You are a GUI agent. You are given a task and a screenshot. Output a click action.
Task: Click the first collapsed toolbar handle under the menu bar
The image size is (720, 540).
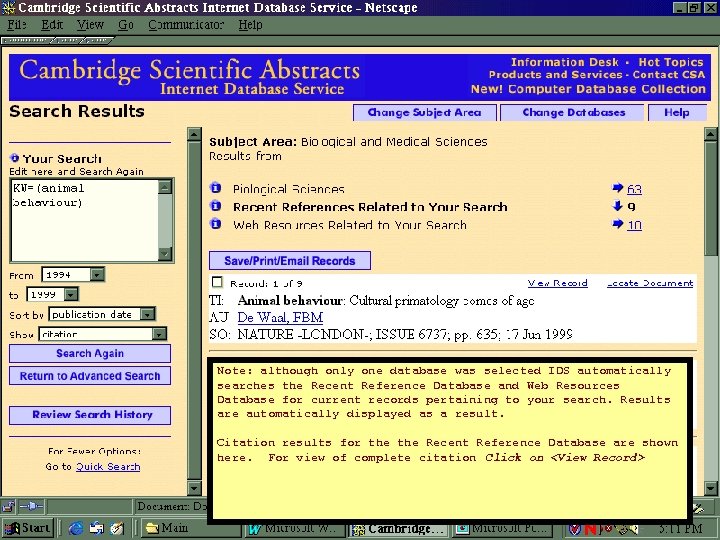click(26, 41)
